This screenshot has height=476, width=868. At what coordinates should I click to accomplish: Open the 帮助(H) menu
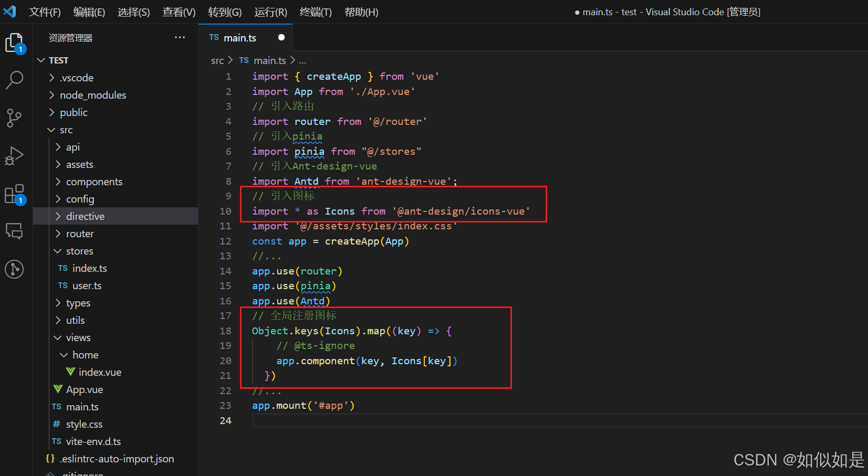point(361,12)
